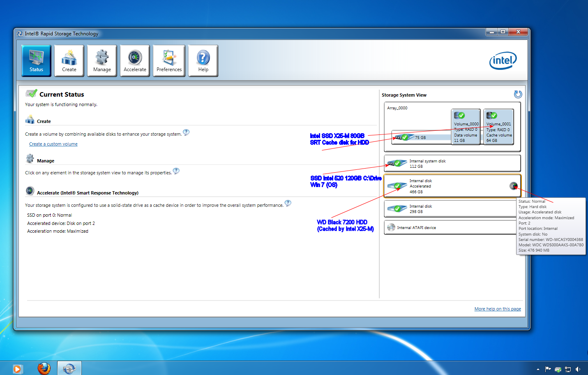
Task: Show hidden tray icons arrow
Action: 538,369
